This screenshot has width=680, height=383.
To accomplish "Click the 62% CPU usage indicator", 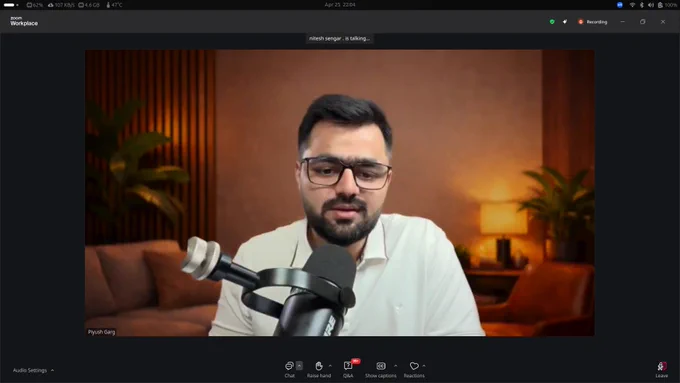I will coord(35,5).
